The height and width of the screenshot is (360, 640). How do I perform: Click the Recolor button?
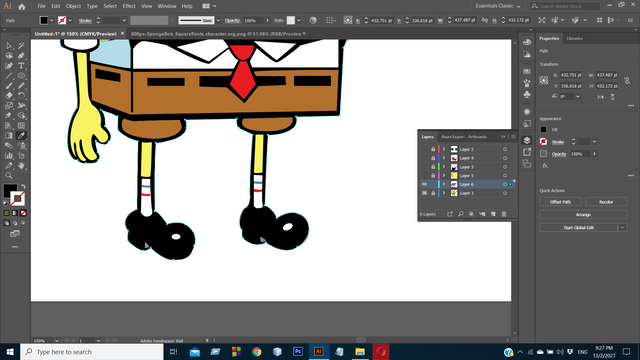606,202
